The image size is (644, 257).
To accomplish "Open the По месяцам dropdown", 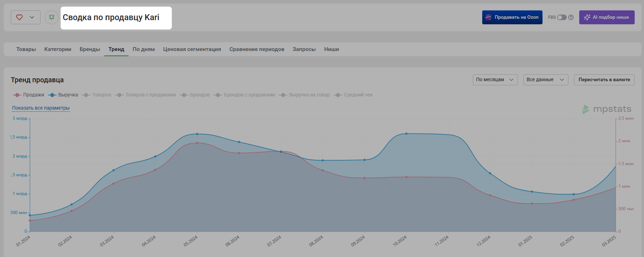I will pos(495,80).
